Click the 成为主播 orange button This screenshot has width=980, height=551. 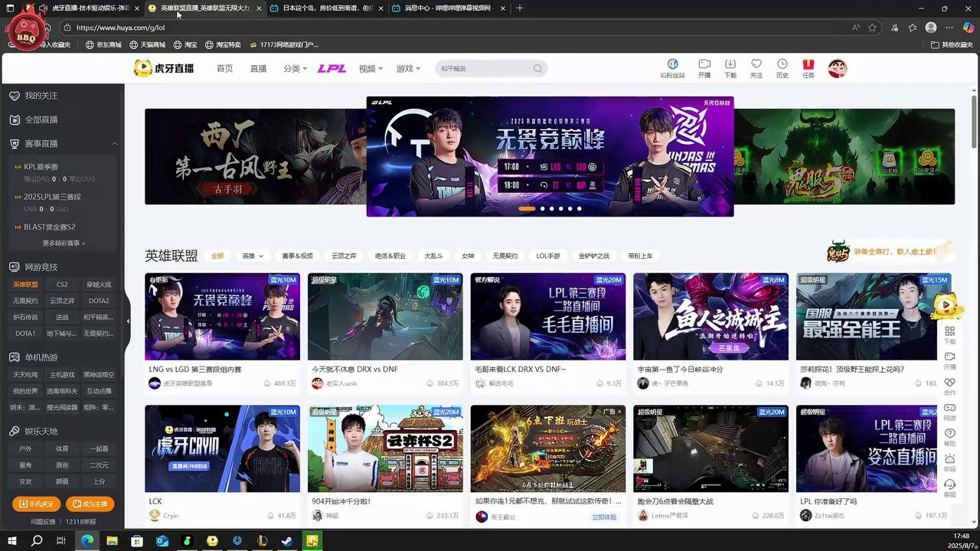coord(90,504)
